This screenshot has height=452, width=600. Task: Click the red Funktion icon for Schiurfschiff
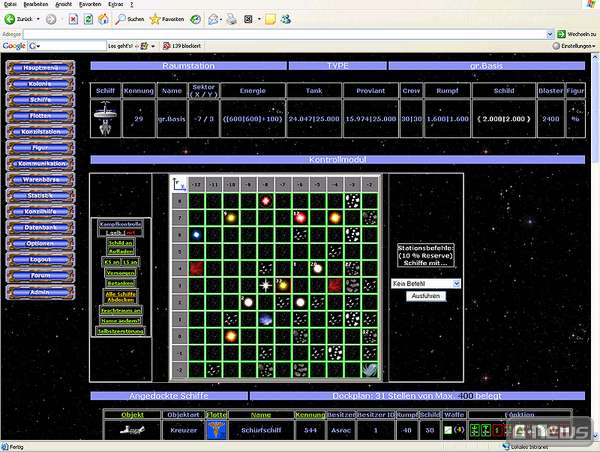[x=497, y=430]
